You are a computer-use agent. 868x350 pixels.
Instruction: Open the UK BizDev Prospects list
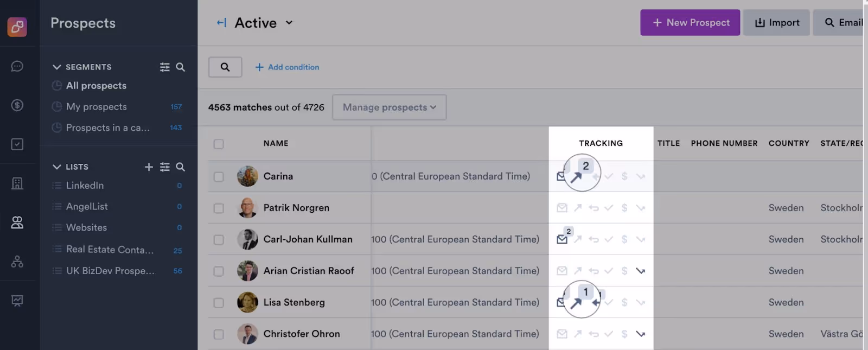click(110, 271)
